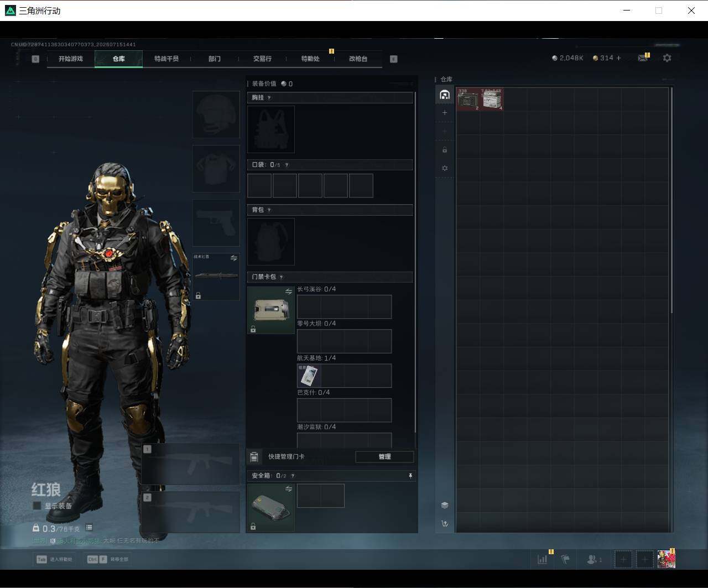Swap the keycard case via arrows icon
This screenshot has height=588, width=708.
click(x=289, y=292)
